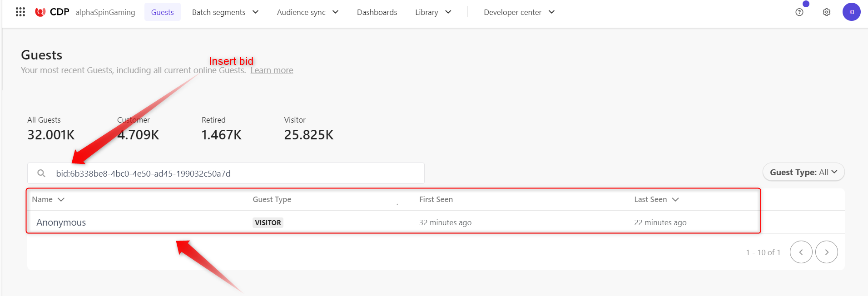The image size is (868, 296).
Task: Open the Guest Type filter dropdown
Action: pos(803,172)
